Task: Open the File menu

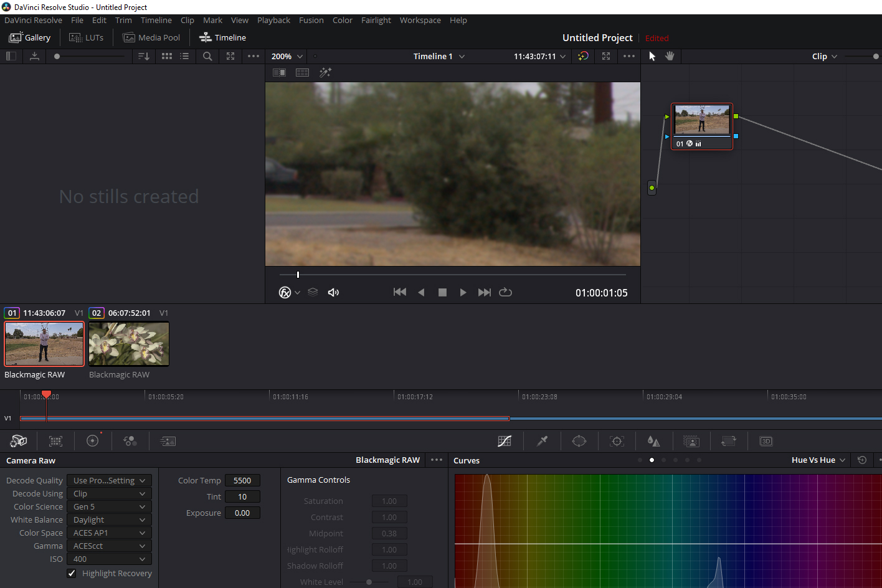Action: 77,20
